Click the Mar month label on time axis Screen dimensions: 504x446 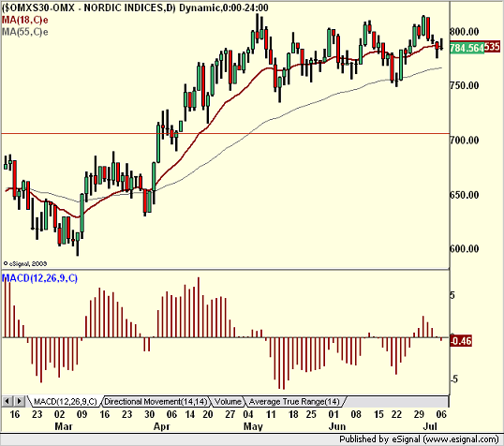(x=64, y=426)
